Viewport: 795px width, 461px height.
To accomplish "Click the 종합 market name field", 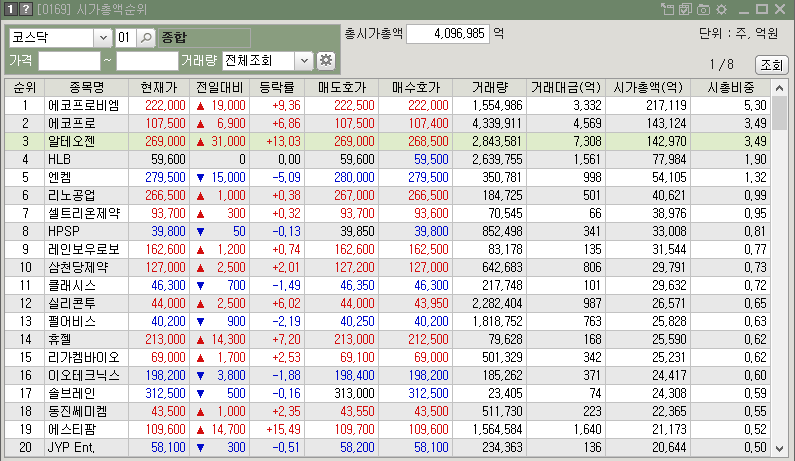I will pyautogui.click(x=204, y=38).
